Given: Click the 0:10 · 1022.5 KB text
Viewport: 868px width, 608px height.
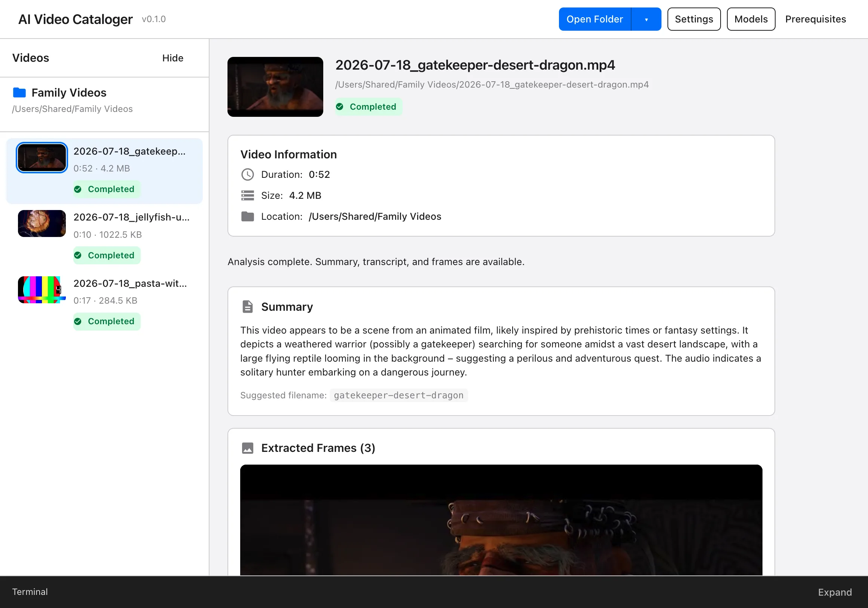Looking at the screenshot, I should [107, 235].
